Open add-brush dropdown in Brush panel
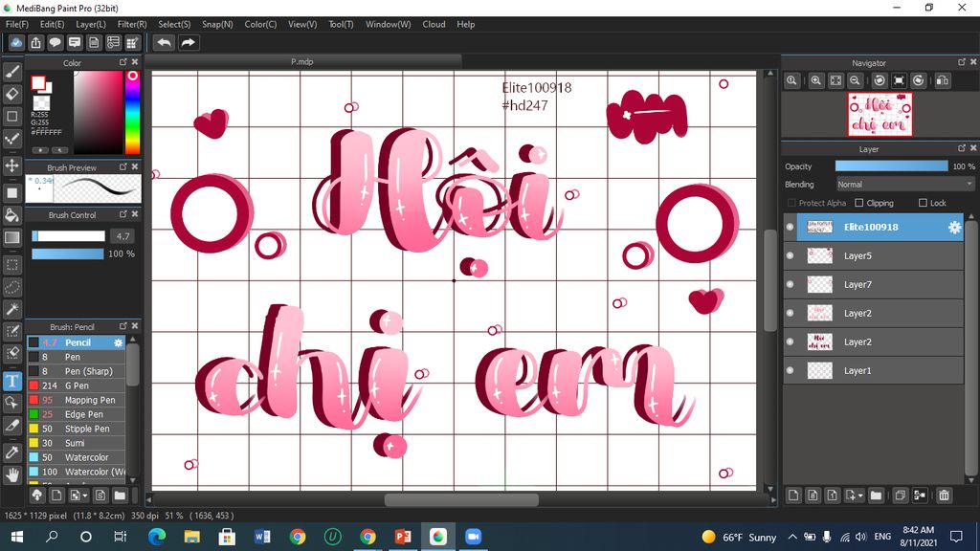 coord(85,496)
